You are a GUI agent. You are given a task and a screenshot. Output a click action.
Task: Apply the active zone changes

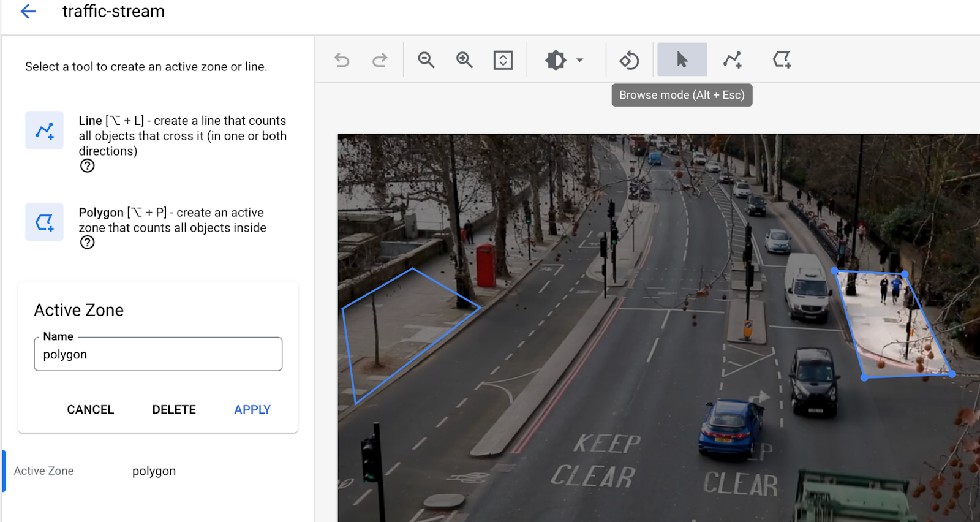point(252,409)
